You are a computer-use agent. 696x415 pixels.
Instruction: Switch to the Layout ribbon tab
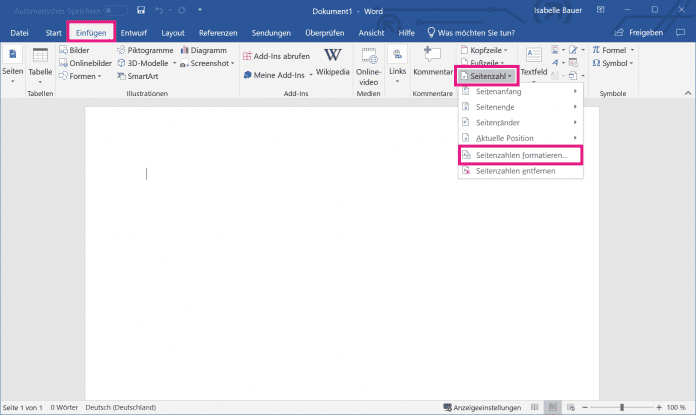point(172,32)
